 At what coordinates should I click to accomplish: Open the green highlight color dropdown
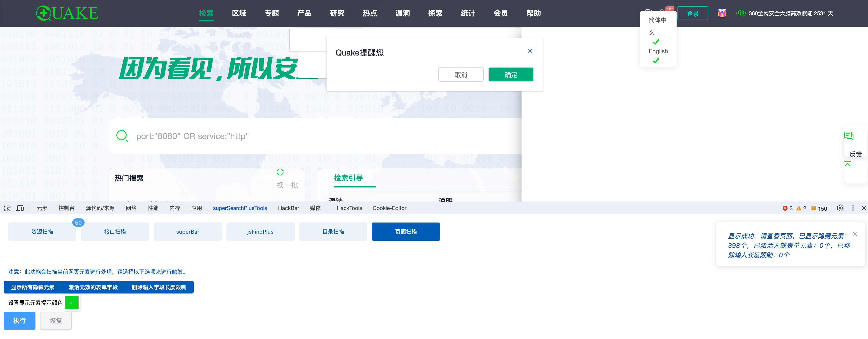click(72, 303)
